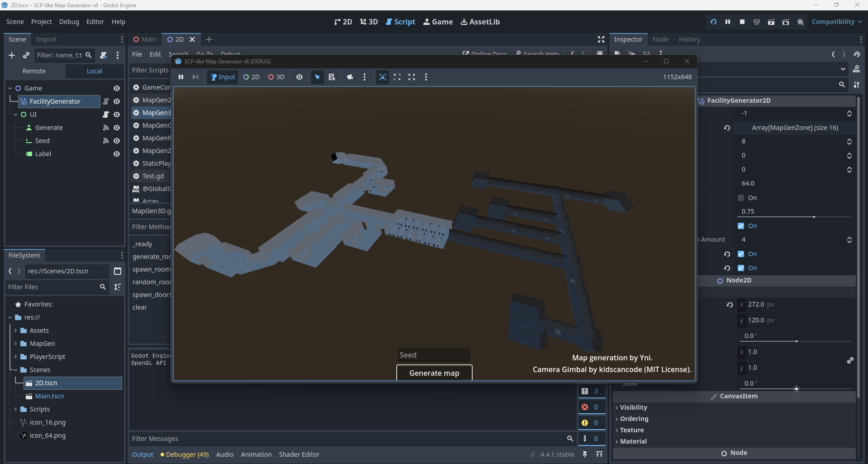The height and width of the screenshot is (464, 868).
Task: Open Inspector property tools wrench icon
Action: tap(857, 85)
